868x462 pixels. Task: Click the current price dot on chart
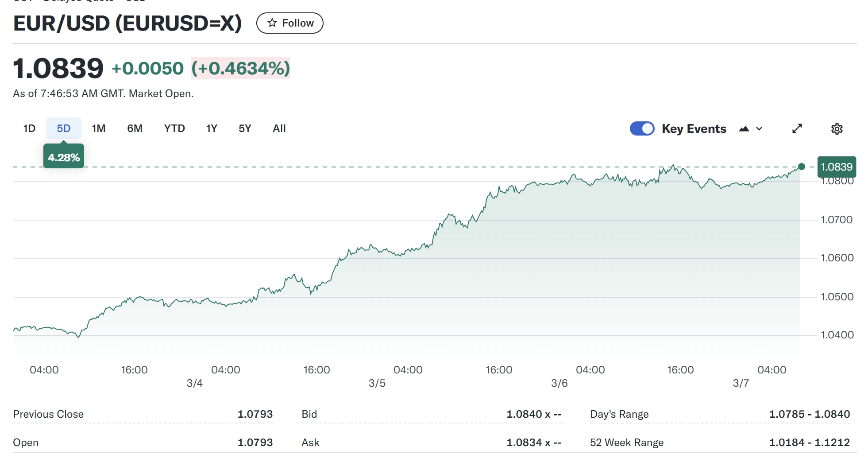pyautogui.click(x=801, y=167)
